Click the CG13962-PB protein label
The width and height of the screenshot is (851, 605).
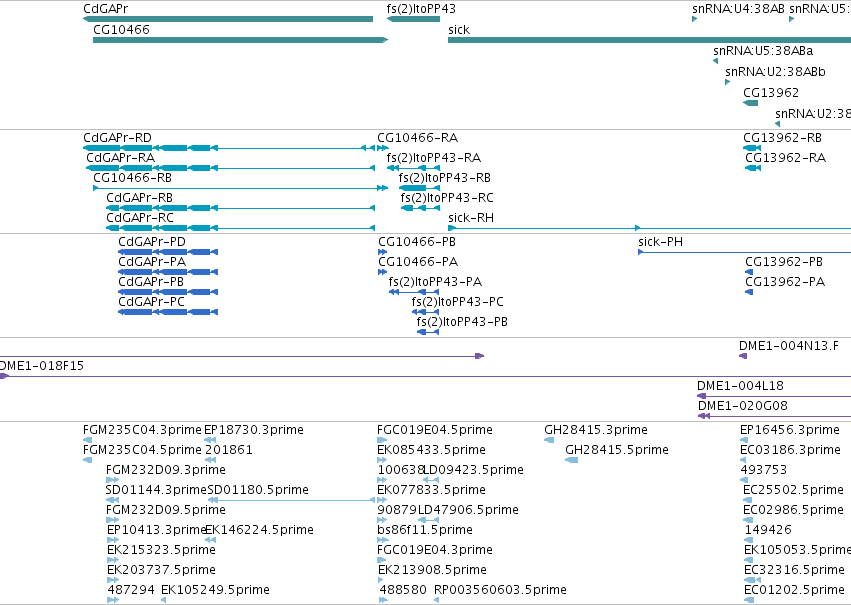pyautogui.click(x=784, y=262)
